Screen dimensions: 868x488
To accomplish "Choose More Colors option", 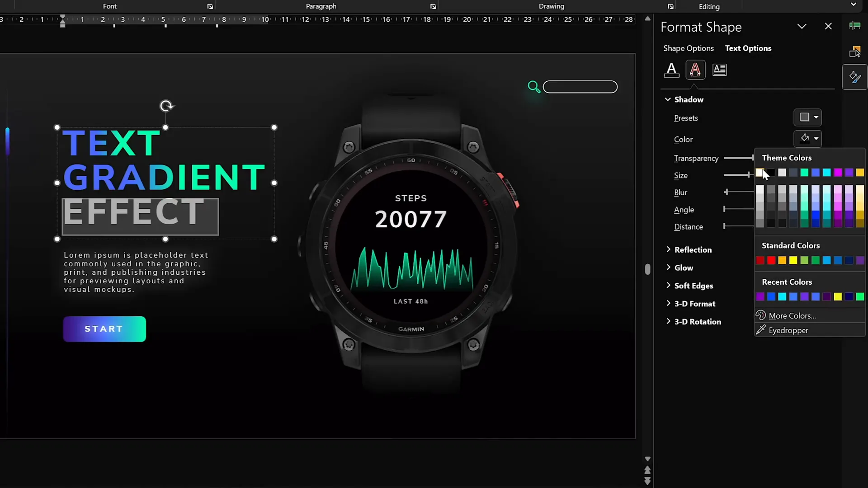I will [x=792, y=316].
